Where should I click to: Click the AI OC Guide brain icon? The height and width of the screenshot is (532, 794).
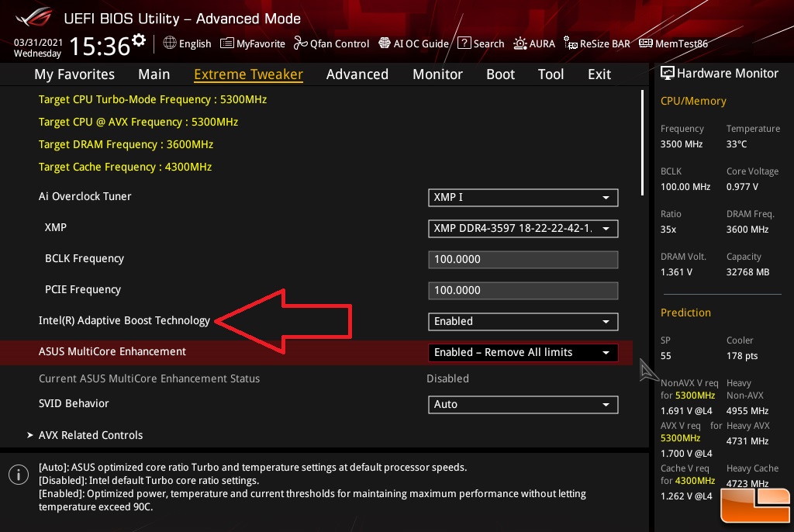click(x=385, y=43)
